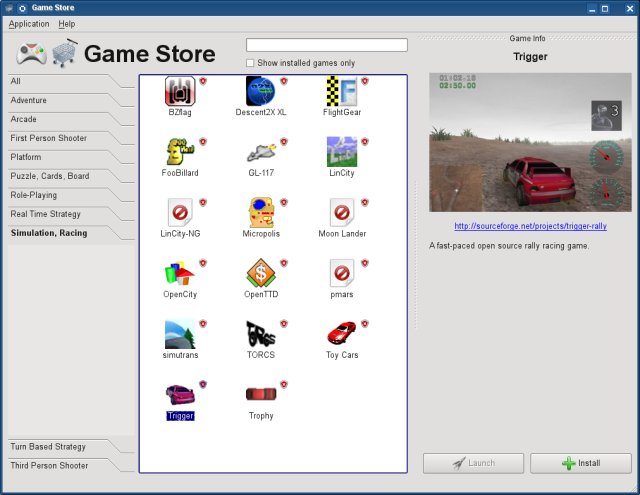Select the Micropolis game icon
Screen dimensions: 640x495
click(x=260, y=211)
